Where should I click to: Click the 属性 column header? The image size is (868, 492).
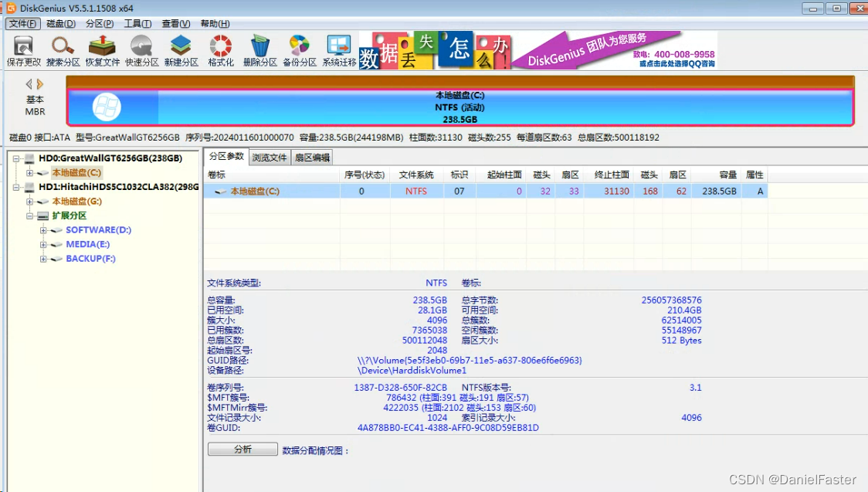[x=754, y=175]
